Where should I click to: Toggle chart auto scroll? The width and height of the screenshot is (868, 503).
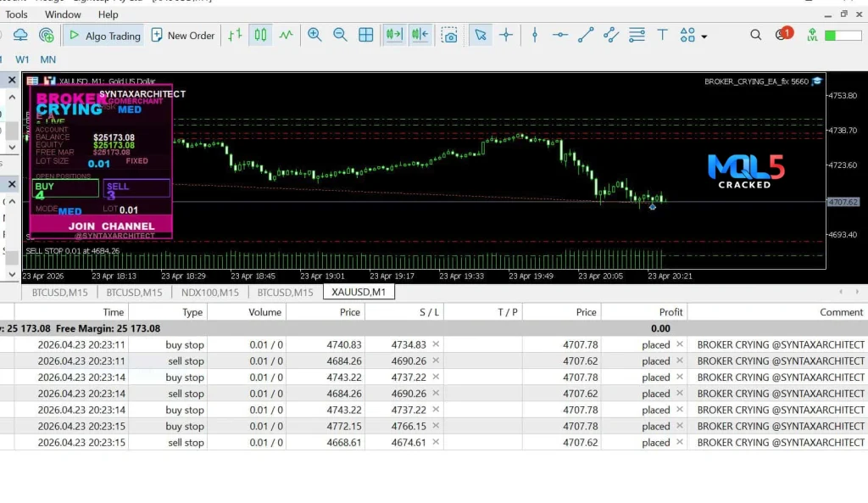[394, 36]
